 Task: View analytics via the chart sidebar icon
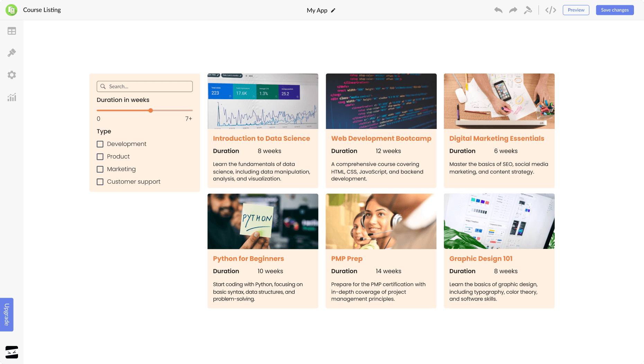point(11,97)
